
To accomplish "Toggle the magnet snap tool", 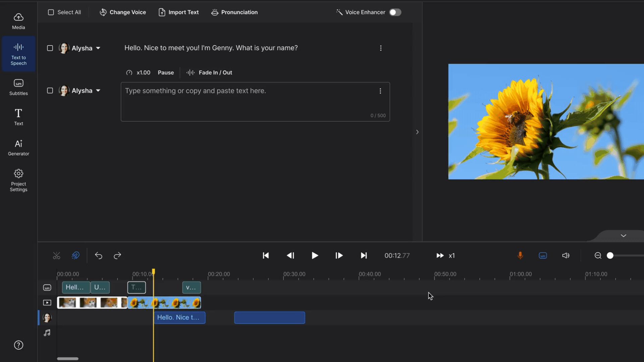I will [75, 256].
